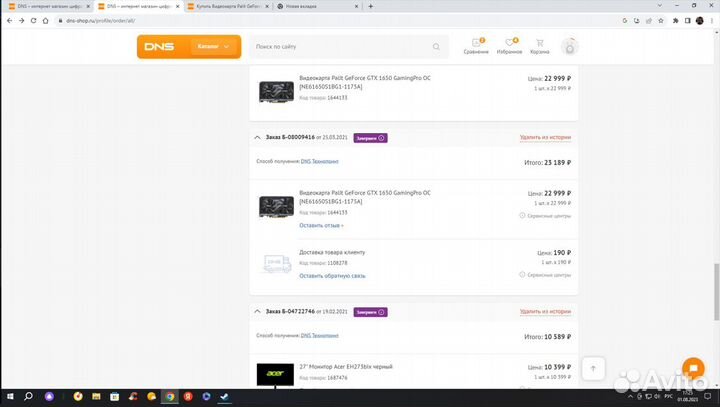Click the share icon in the address bar
This screenshot has height=407, width=720.
649,21
